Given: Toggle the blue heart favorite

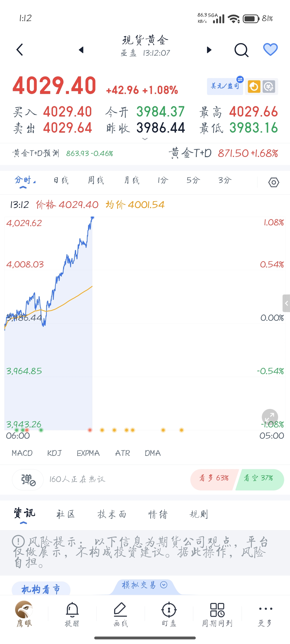Looking at the screenshot, I should (x=270, y=50).
